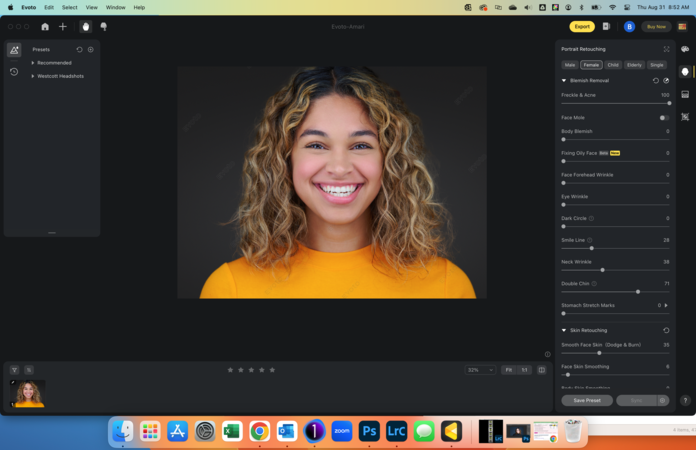Select the Elderly portrait option
696x450 pixels.
[x=634, y=65]
